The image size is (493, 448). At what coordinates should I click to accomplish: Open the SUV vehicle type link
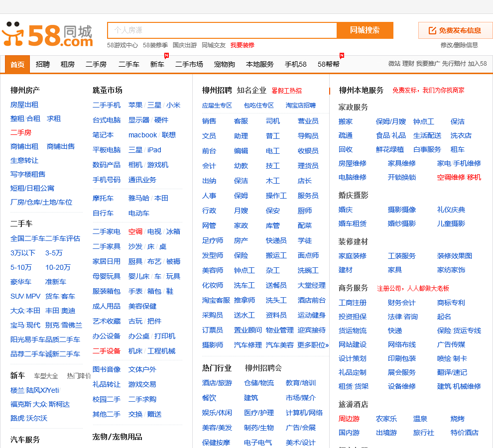(17, 297)
